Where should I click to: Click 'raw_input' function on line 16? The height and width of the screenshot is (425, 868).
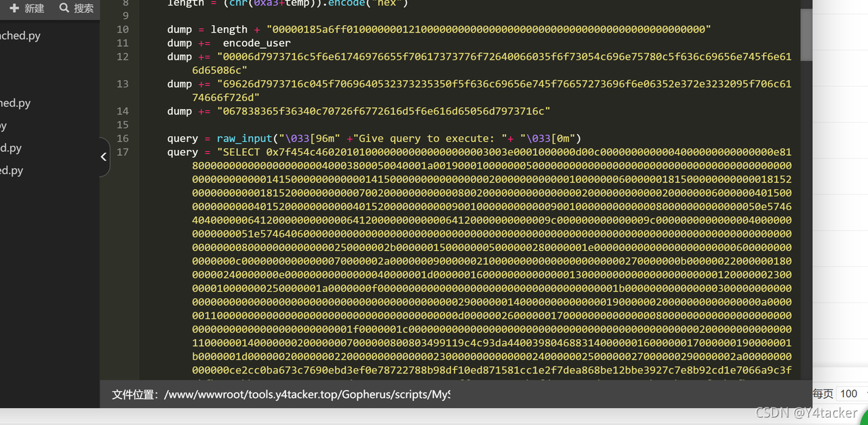(245, 138)
